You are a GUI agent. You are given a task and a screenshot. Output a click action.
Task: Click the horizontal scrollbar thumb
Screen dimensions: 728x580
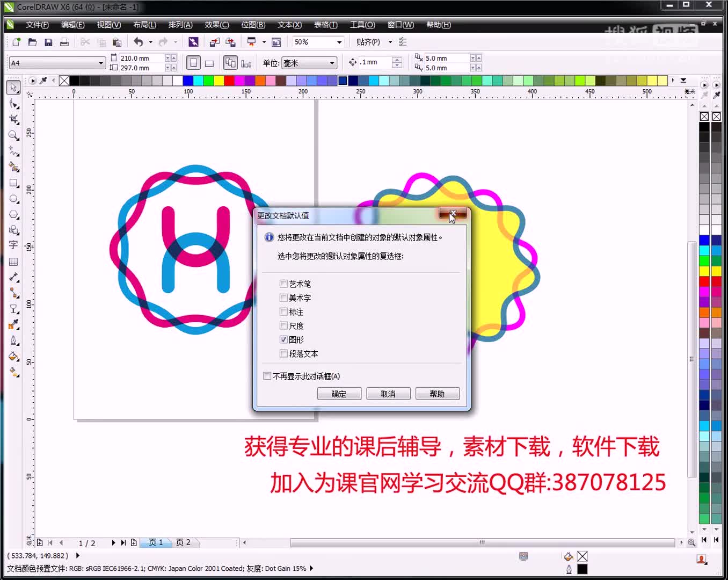point(482,542)
